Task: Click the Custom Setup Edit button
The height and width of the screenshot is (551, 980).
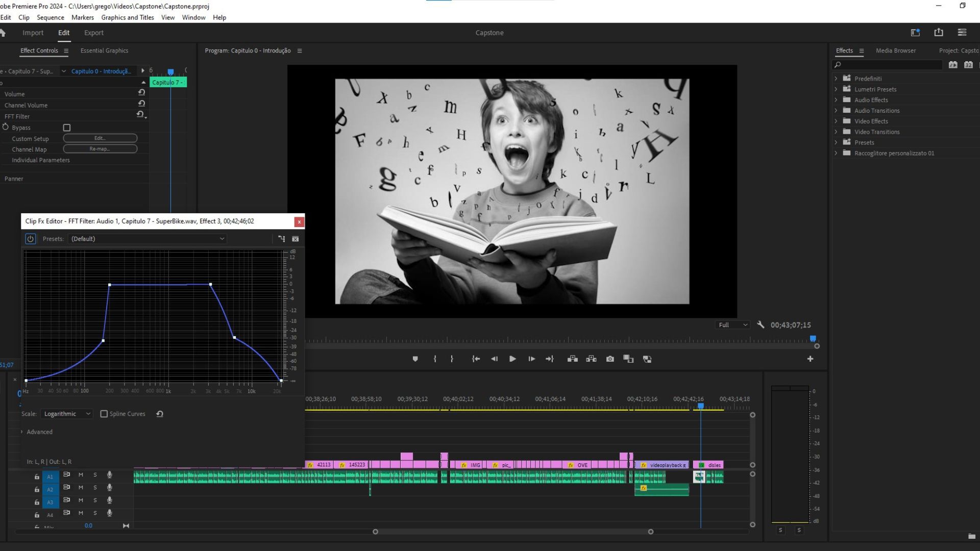Action: (100, 138)
